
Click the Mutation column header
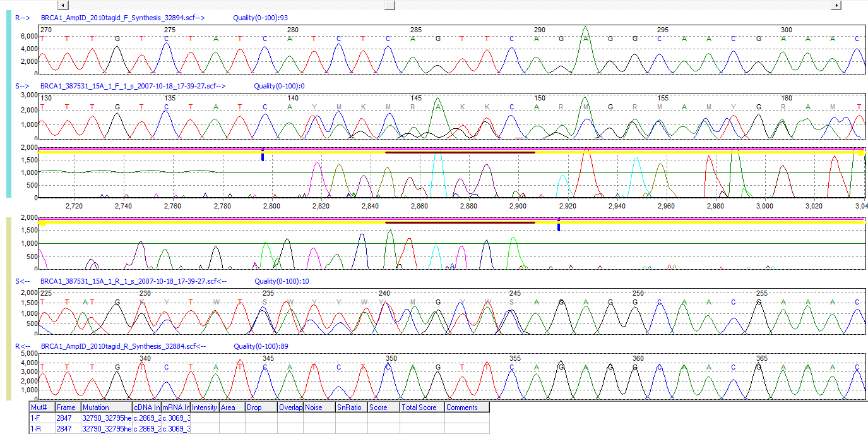pyautogui.click(x=106, y=407)
